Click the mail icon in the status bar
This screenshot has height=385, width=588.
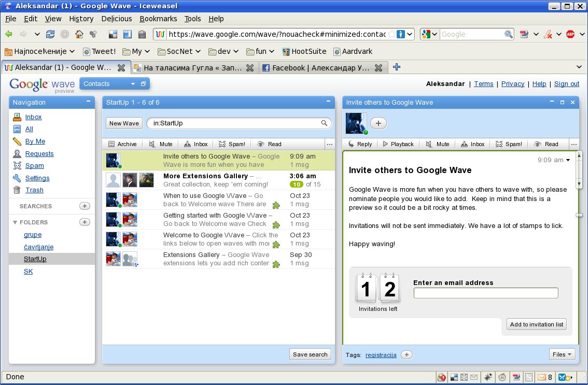point(542,377)
